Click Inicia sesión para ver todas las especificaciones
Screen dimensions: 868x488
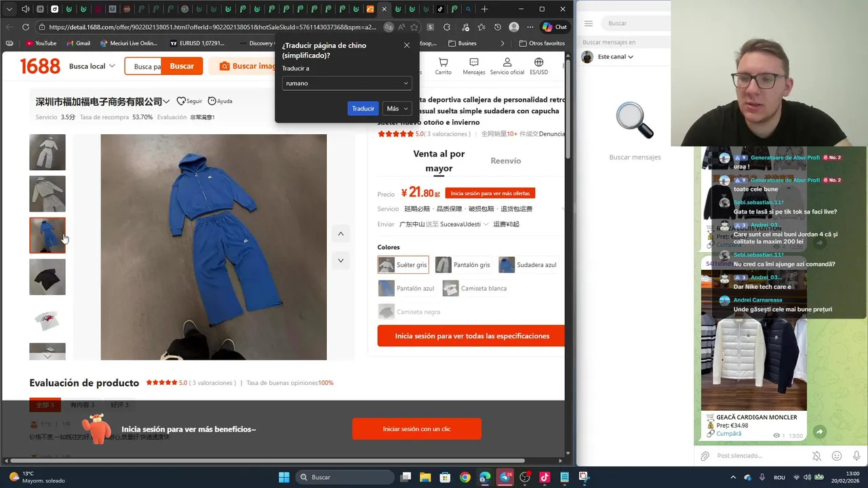pyautogui.click(x=472, y=335)
